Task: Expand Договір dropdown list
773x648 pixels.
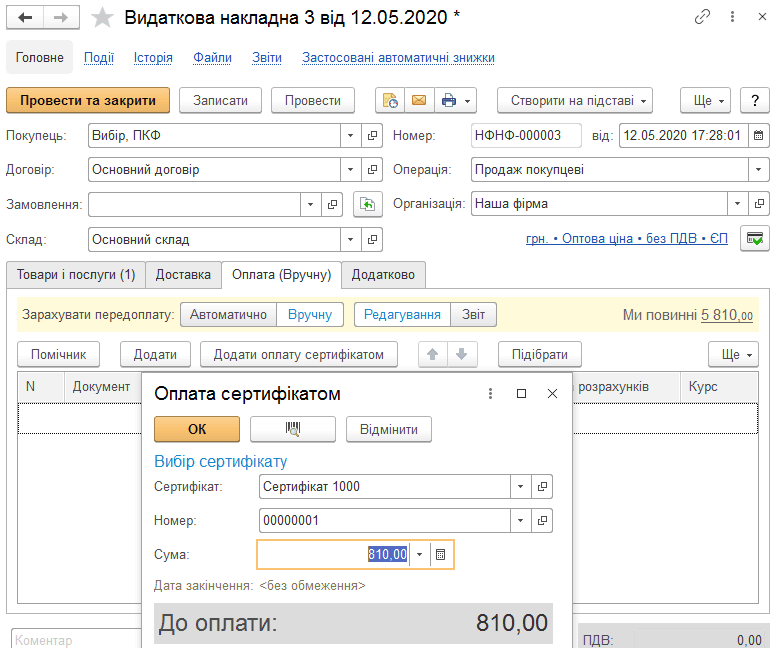Action: point(351,170)
